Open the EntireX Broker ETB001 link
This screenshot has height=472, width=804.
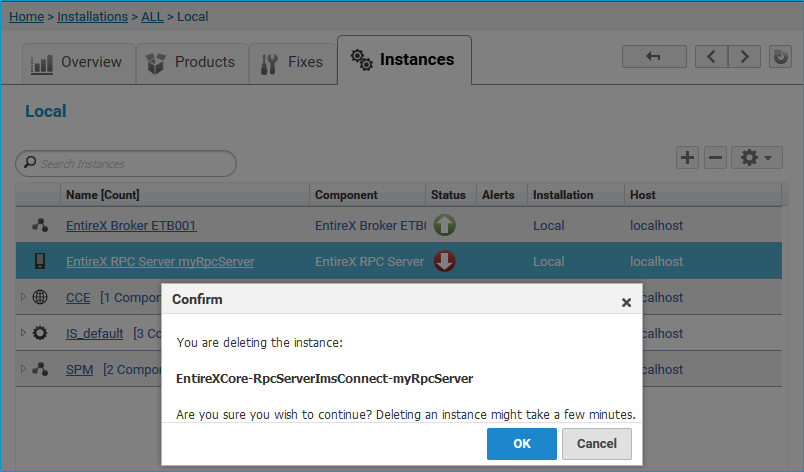(x=131, y=225)
